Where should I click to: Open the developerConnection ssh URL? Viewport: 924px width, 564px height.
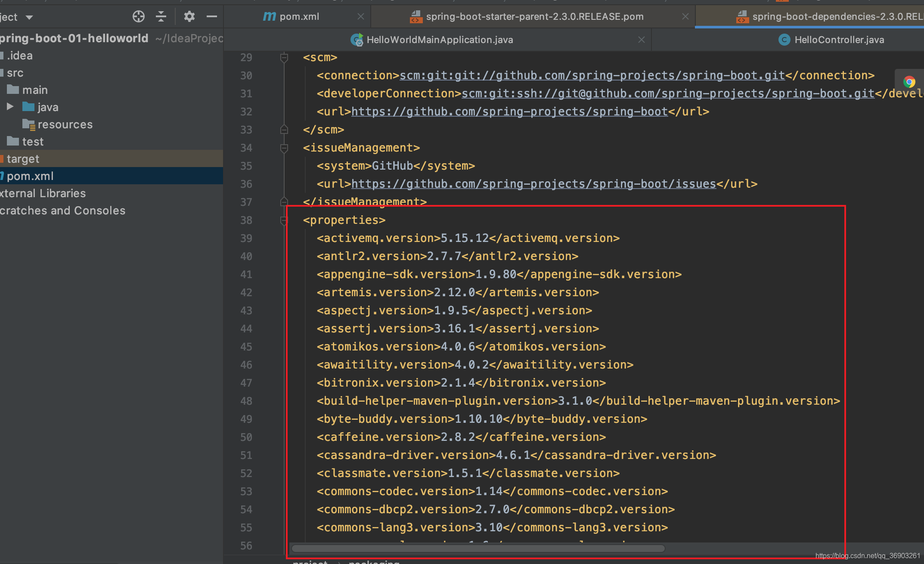(x=668, y=94)
